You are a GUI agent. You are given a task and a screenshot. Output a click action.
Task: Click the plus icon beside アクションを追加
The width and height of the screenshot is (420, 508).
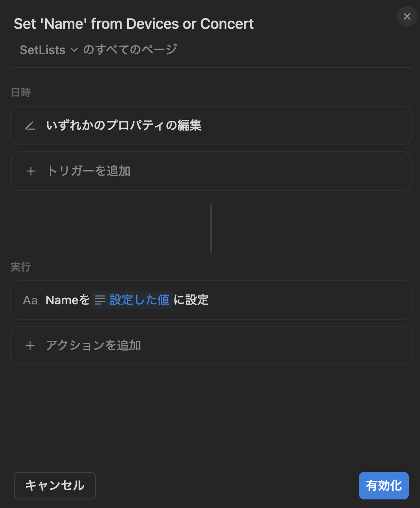pos(30,346)
